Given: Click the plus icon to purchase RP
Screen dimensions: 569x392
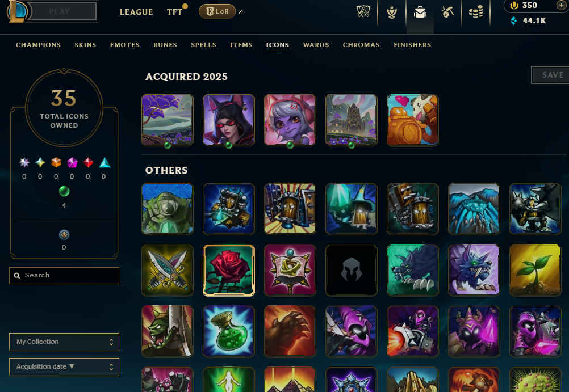Looking at the screenshot, I should point(560,6).
